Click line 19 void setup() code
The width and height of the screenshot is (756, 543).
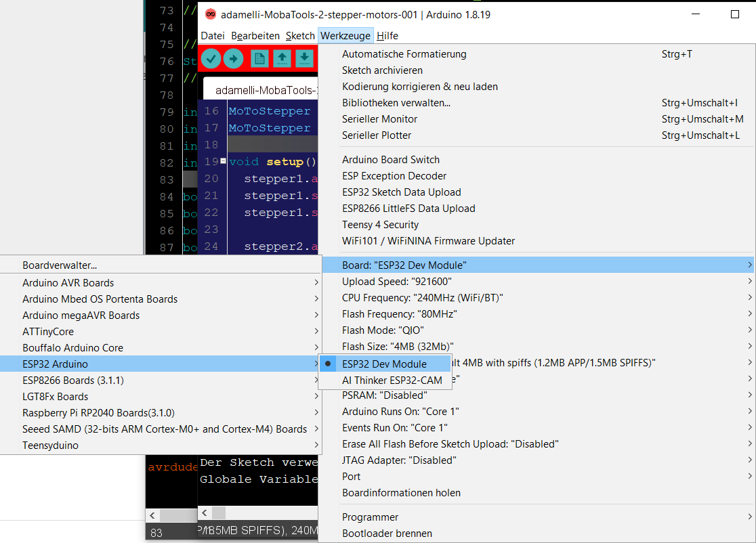click(x=272, y=162)
